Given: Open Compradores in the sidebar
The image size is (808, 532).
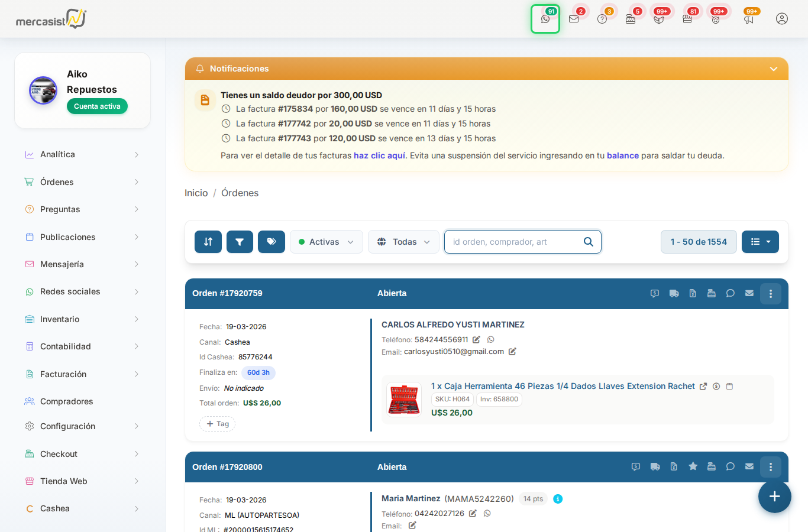Looking at the screenshot, I should pos(66,401).
